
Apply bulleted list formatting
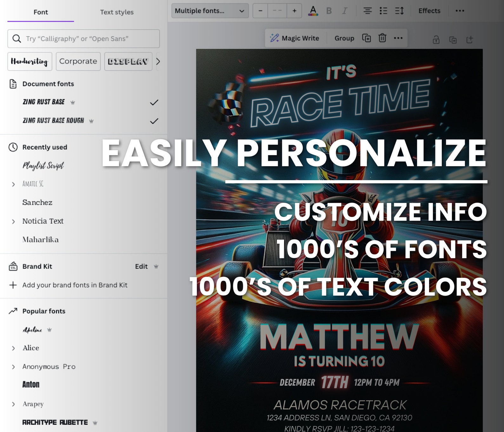click(x=383, y=11)
